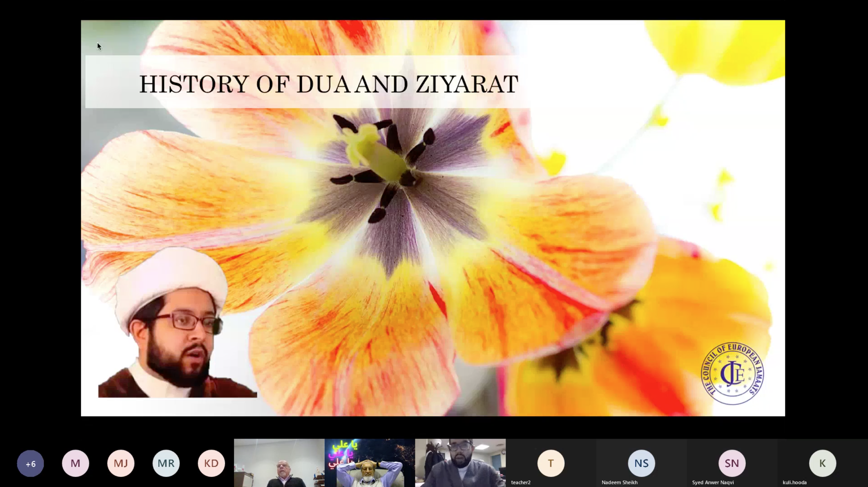Click the teacher2 name label

click(521, 482)
